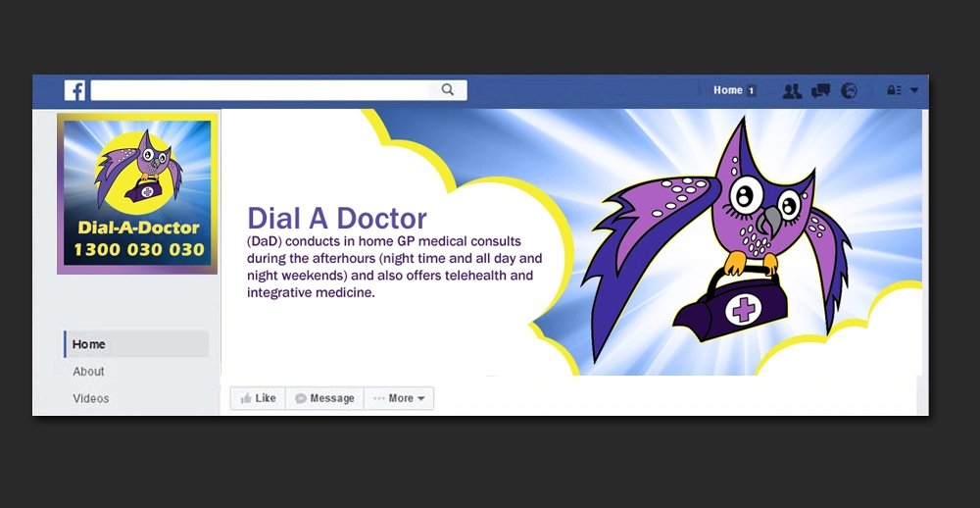Expand the More dropdown button
The height and width of the screenshot is (508, 980).
pyautogui.click(x=399, y=398)
